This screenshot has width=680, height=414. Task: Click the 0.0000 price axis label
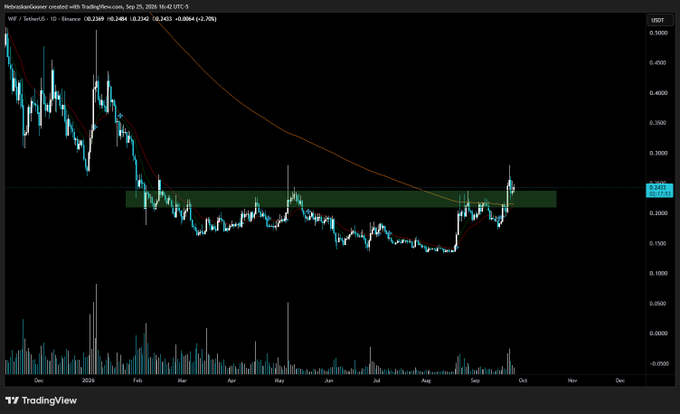point(658,333)
